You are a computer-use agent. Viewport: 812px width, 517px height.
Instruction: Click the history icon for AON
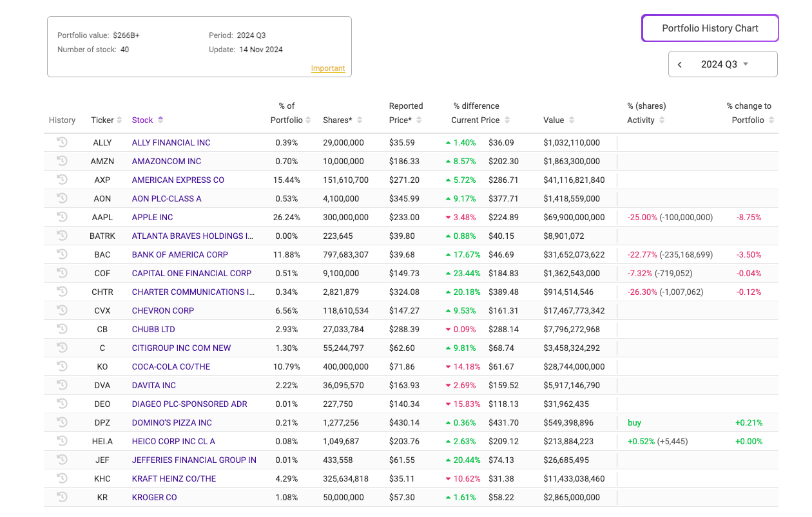tap(62, 198)
